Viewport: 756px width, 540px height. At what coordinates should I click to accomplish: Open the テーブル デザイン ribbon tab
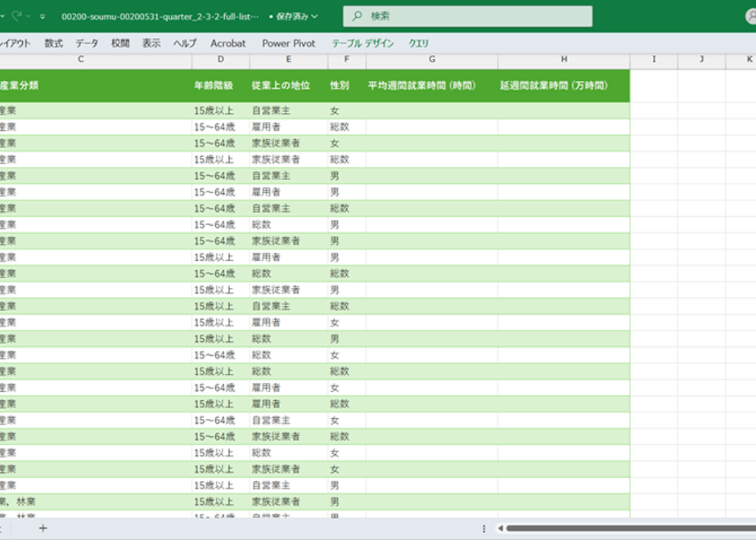(x=362, y=43)
